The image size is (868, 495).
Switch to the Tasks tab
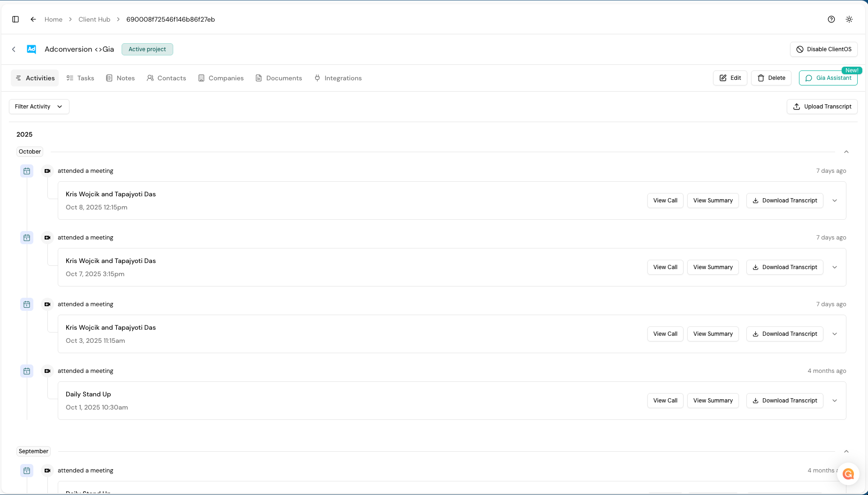[x=80, y=78]
